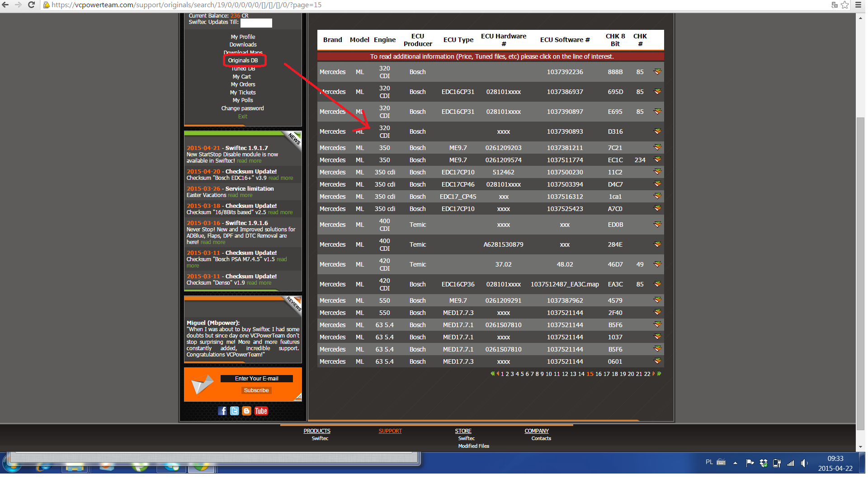Open My Tickets in sidebar menu
The image size is (868, 488).
pos(243,93)
